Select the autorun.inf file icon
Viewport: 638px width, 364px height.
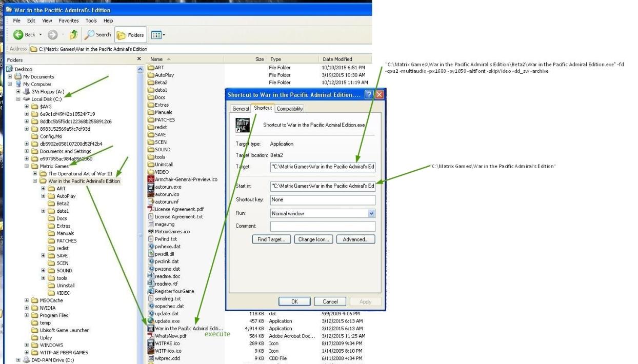click(151, 201)
